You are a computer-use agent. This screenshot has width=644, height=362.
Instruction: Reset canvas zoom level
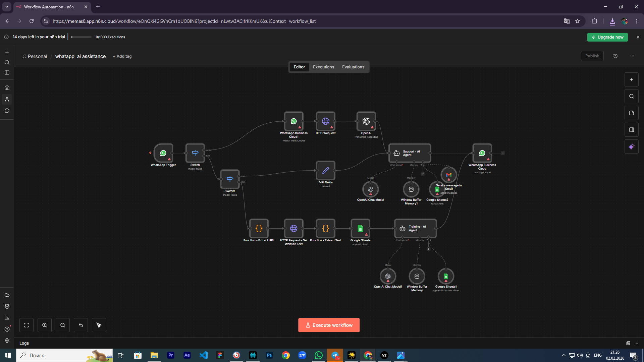click(81, 325)
